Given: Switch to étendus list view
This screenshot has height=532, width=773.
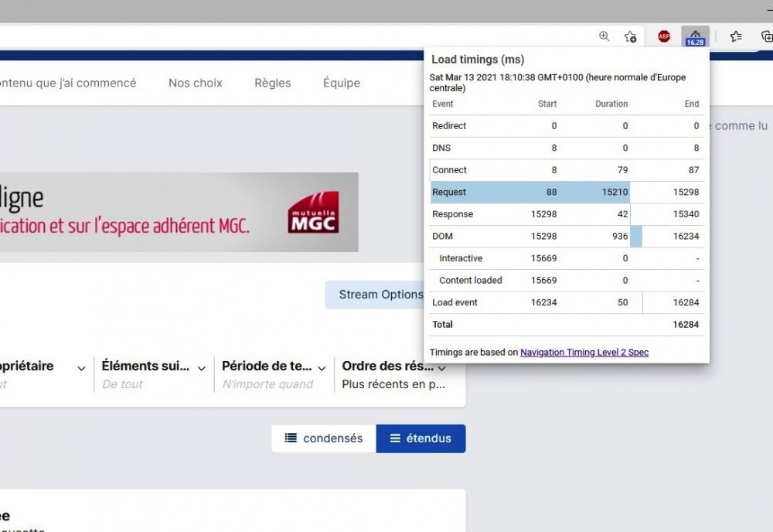Looking at the screenshot, I should [421, 438].
